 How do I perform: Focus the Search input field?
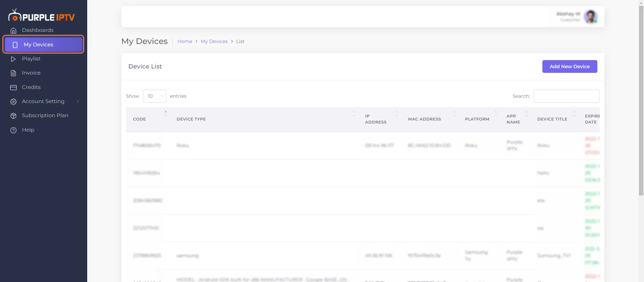(x=567, y=96)
